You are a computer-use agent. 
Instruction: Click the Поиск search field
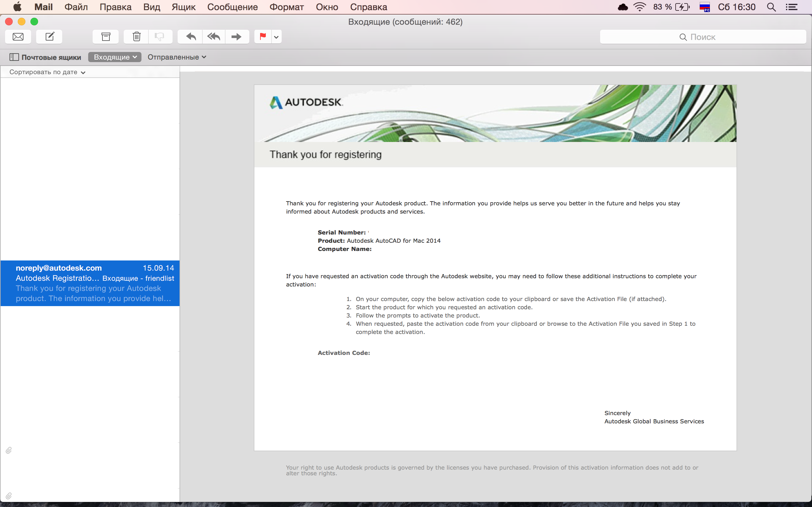click(x=703, y=37)
